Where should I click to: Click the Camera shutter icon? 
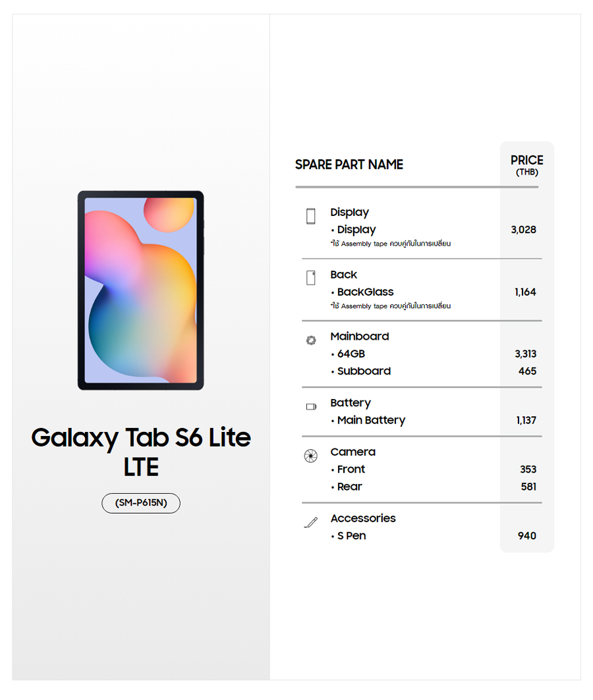coord(311,456)
